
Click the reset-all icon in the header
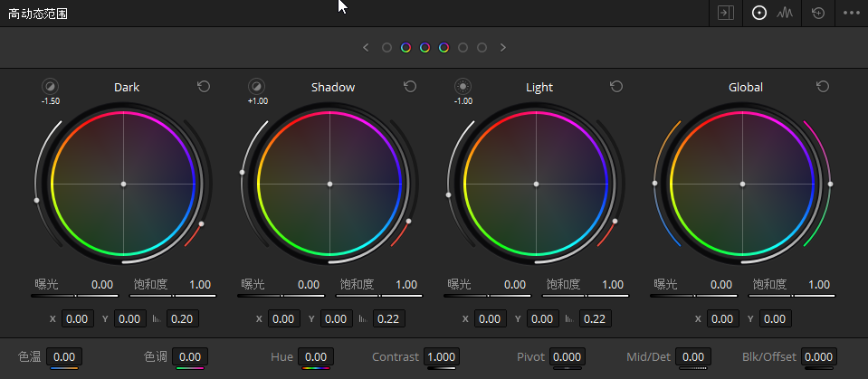818,14
